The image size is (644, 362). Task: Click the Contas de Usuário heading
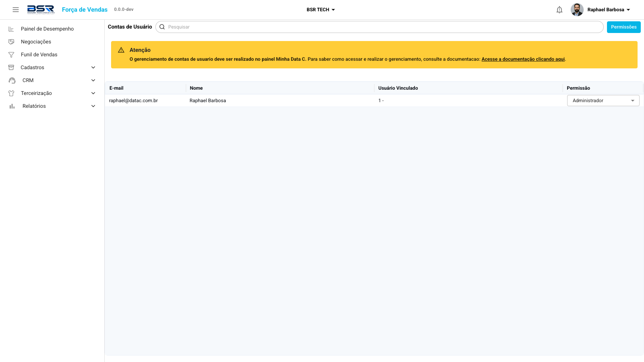click(130, 27)
